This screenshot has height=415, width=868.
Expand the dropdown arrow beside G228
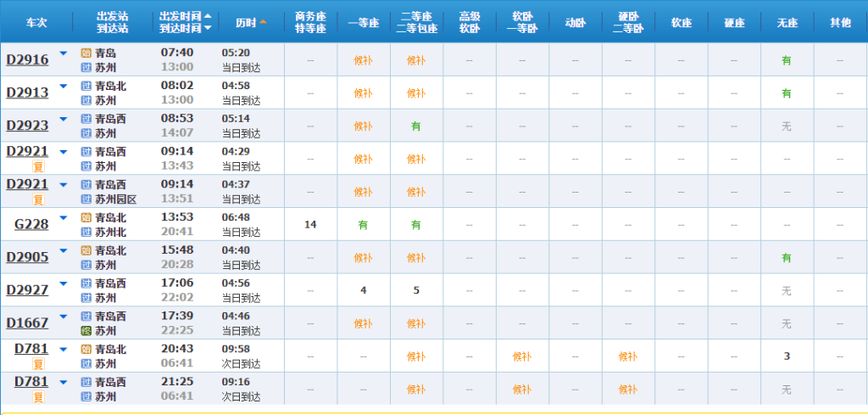point(63,219)
